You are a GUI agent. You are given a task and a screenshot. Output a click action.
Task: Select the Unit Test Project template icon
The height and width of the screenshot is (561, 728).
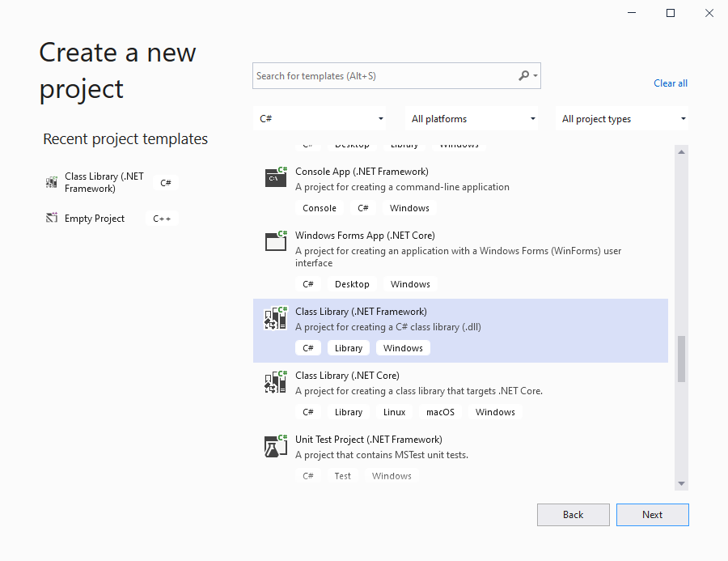(275, 445)
